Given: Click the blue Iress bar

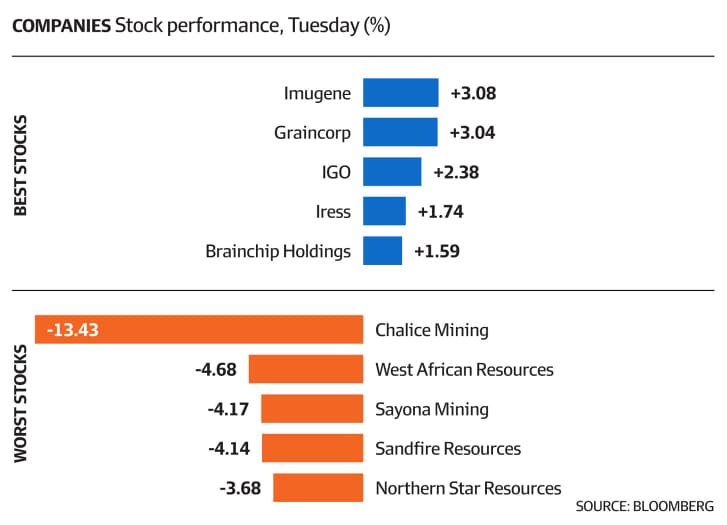Looking at the screenshot, I should point(384,211).
